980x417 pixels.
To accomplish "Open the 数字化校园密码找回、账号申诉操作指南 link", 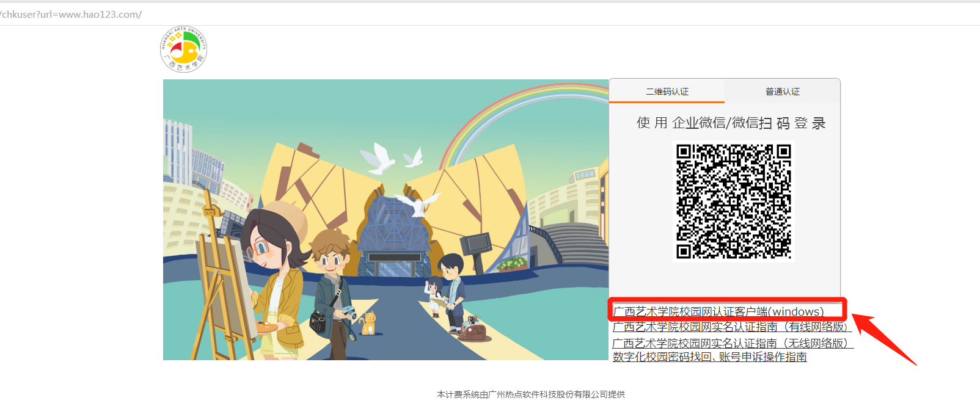I will [709, 357].
